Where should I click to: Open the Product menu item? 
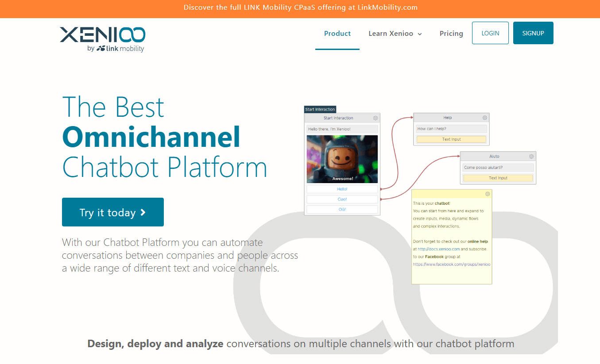[x=337, y=34]
